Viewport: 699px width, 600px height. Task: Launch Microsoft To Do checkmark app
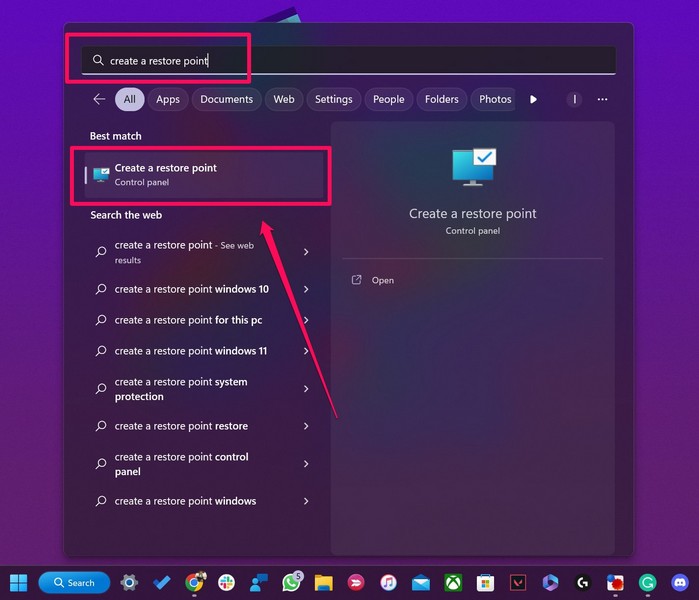click(161, 583)
